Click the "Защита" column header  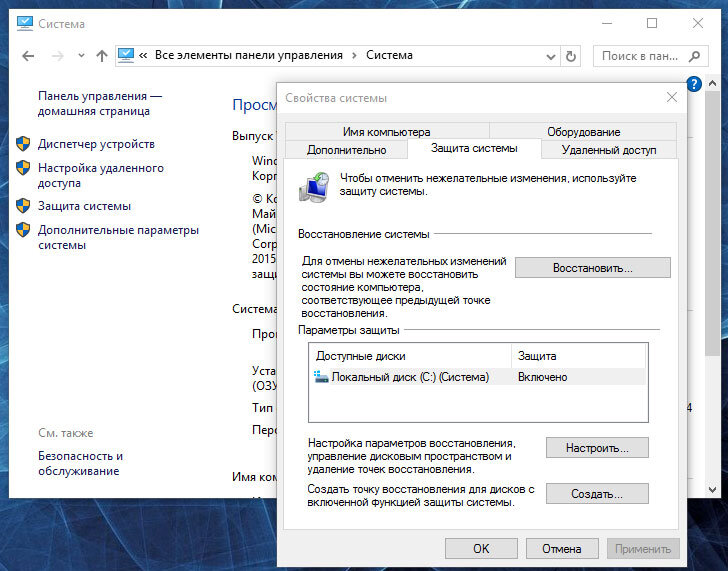[578, 356]
